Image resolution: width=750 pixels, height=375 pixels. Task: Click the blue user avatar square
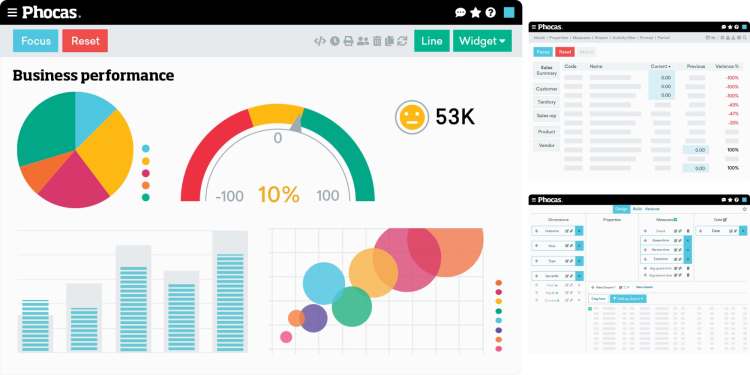(x=509, y=12)
